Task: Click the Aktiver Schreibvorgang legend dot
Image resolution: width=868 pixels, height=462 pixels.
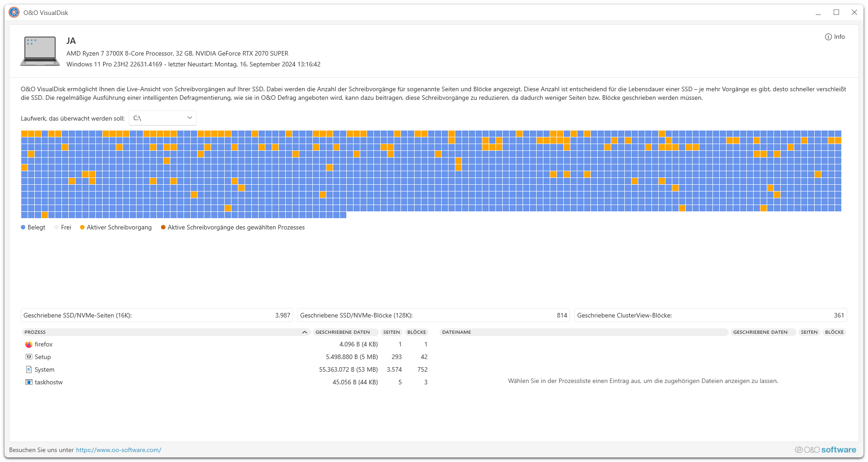Action: [82, 227]
